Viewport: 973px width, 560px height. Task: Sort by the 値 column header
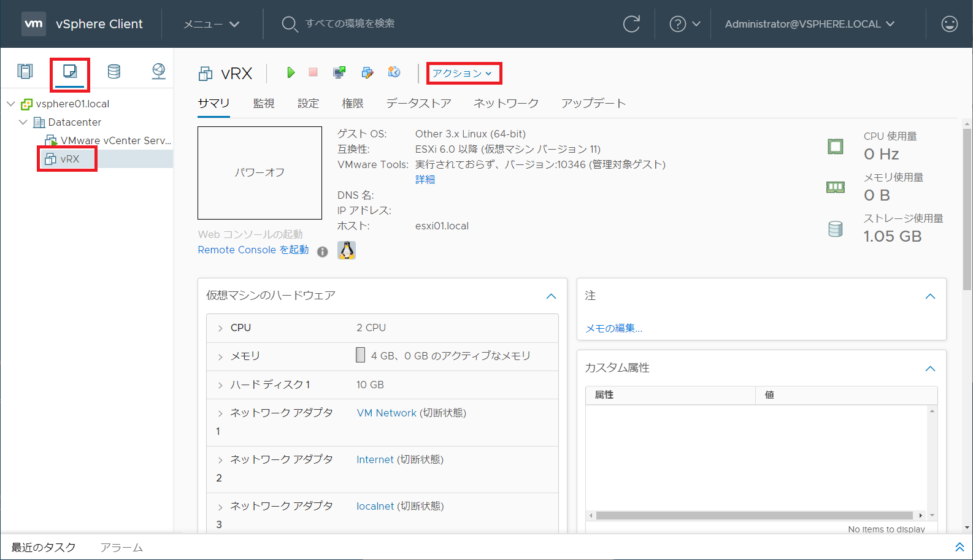847,395
